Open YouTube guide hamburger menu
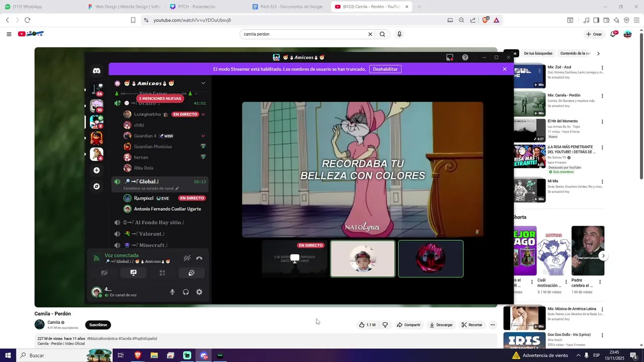The height and width of the screenshot is (362, 644). point(9,34)
